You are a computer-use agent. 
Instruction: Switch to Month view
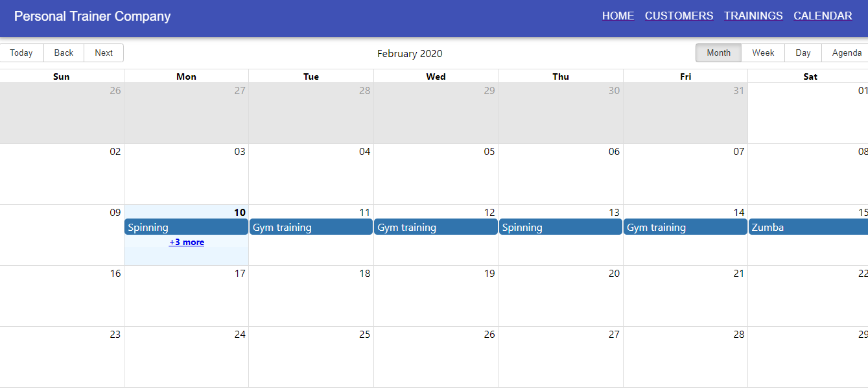pyautogui.click(x=718, y=53)
